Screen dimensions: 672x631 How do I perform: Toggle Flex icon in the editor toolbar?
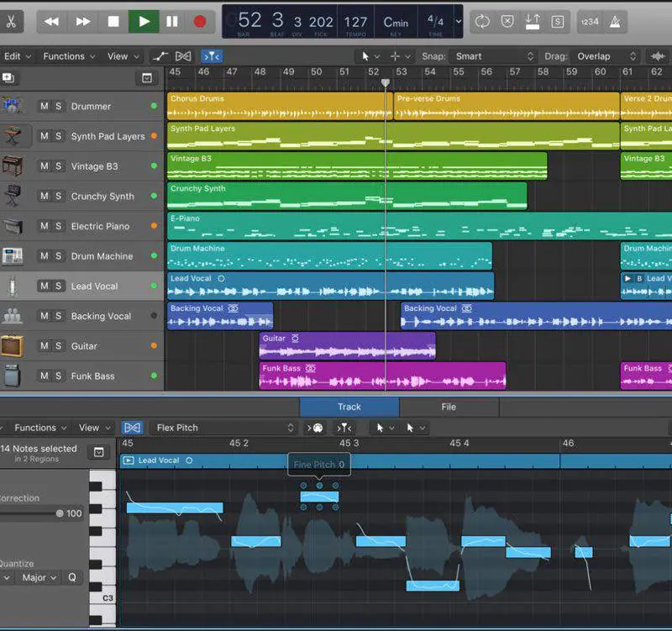pos(132,428)
